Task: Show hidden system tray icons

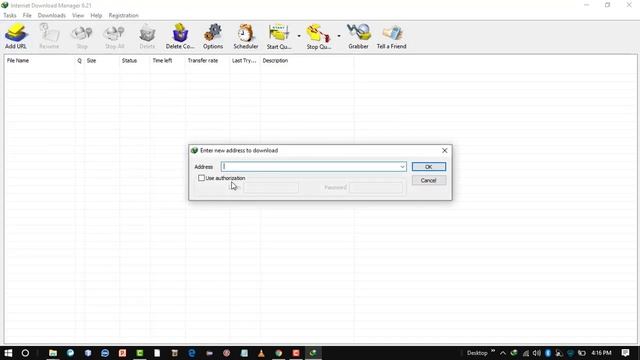Action: [x=503, y=353]
